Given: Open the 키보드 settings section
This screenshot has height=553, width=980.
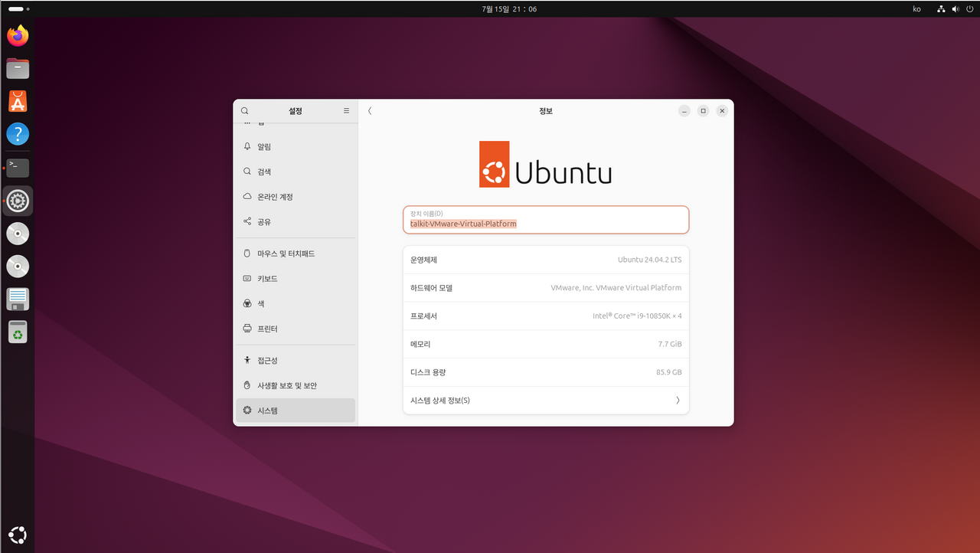Looking at the screenshot, I should (296, 279).
